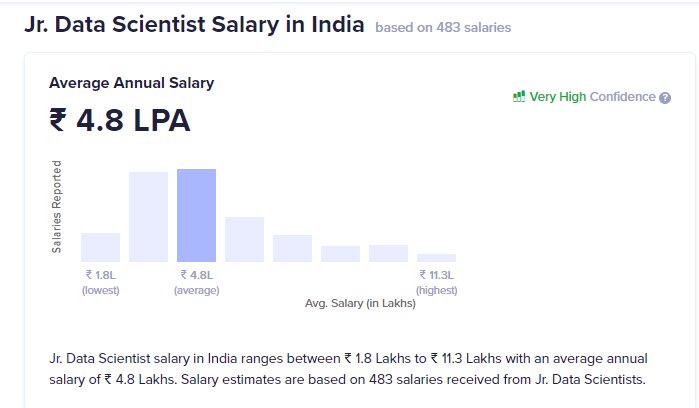The image size is (699, 408).
Task: Click the "Avg. Salary (in Lakhs)" axis title
Action: click(x=360, y=303)
